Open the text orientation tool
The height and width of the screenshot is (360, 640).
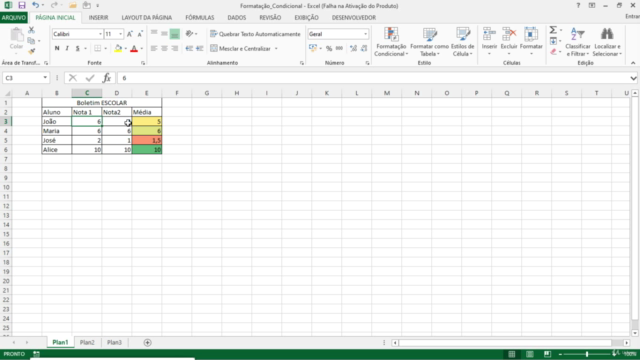click(x=189, y=34)
